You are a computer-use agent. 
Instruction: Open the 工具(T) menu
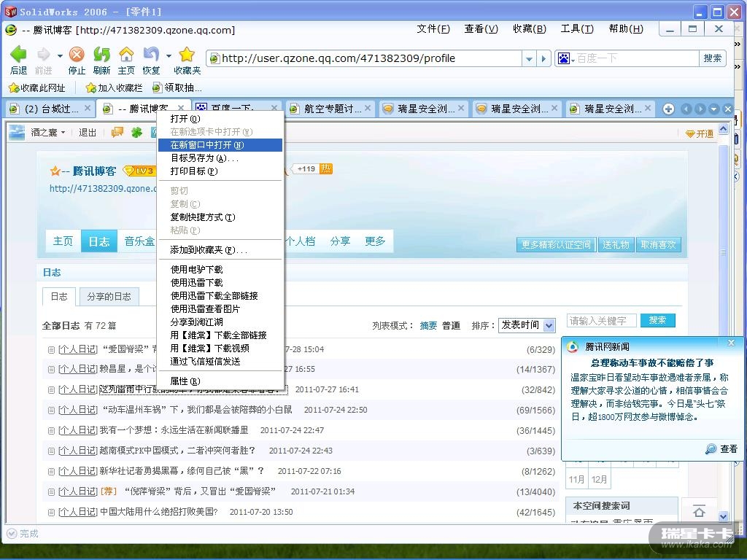click(x=576, y=29)
